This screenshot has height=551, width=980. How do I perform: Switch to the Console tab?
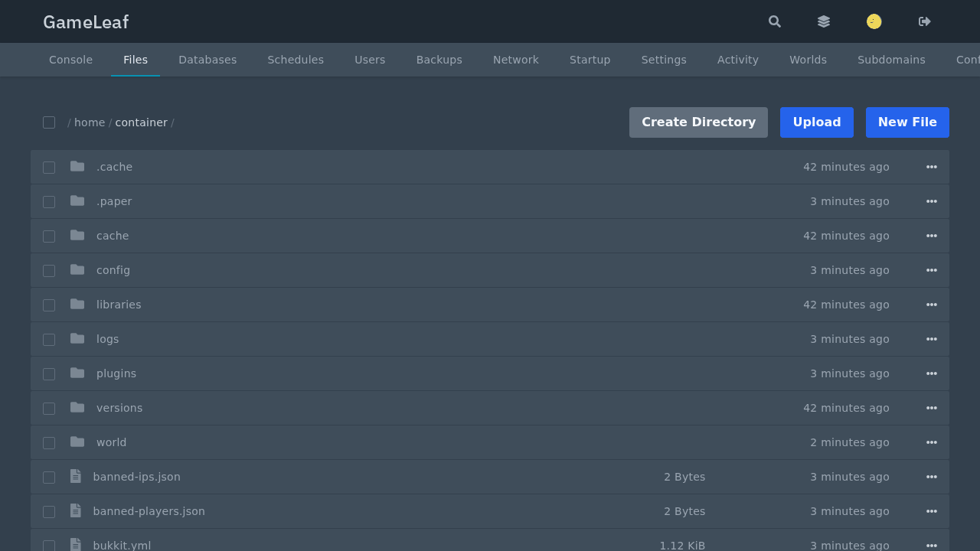pos(70,60)
